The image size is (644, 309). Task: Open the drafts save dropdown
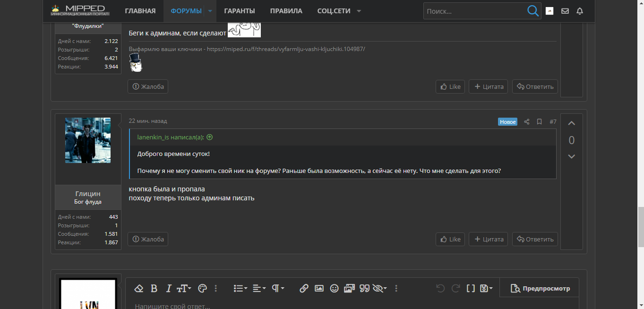(486, 288)
